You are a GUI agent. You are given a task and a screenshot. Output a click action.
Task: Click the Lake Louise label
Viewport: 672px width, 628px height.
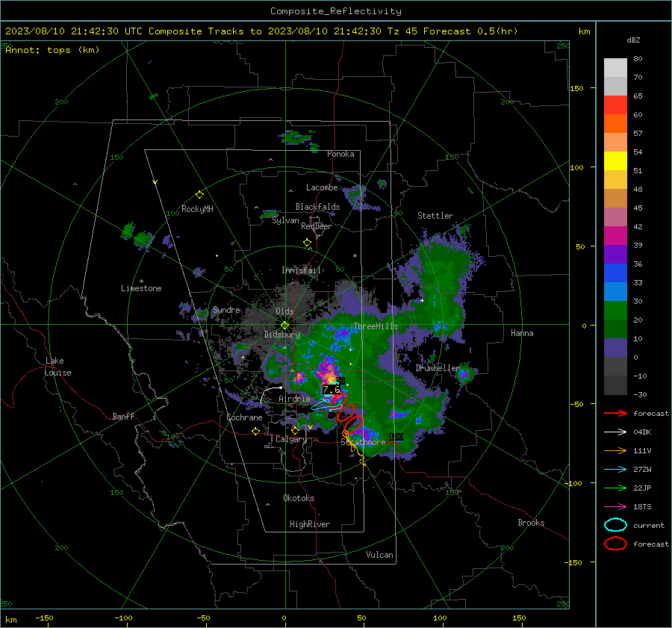58,367
